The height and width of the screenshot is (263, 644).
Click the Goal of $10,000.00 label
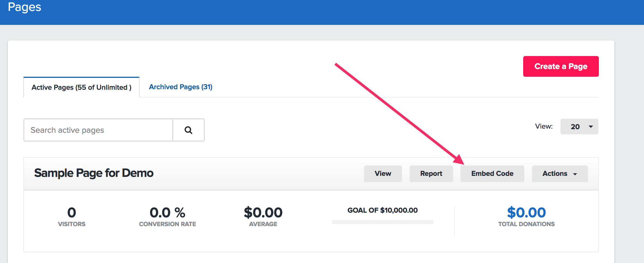[x=382, y=210]
